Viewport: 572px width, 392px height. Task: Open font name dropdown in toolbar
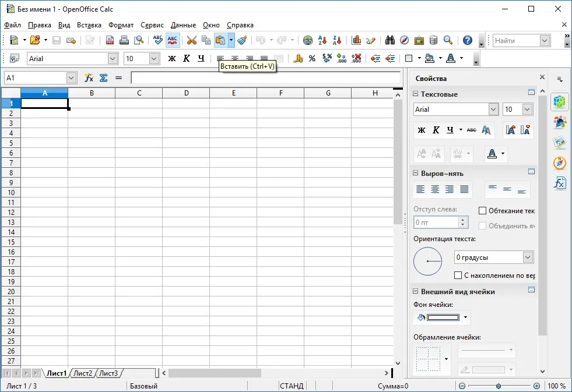pyautogui.click(x=113, y=59)
